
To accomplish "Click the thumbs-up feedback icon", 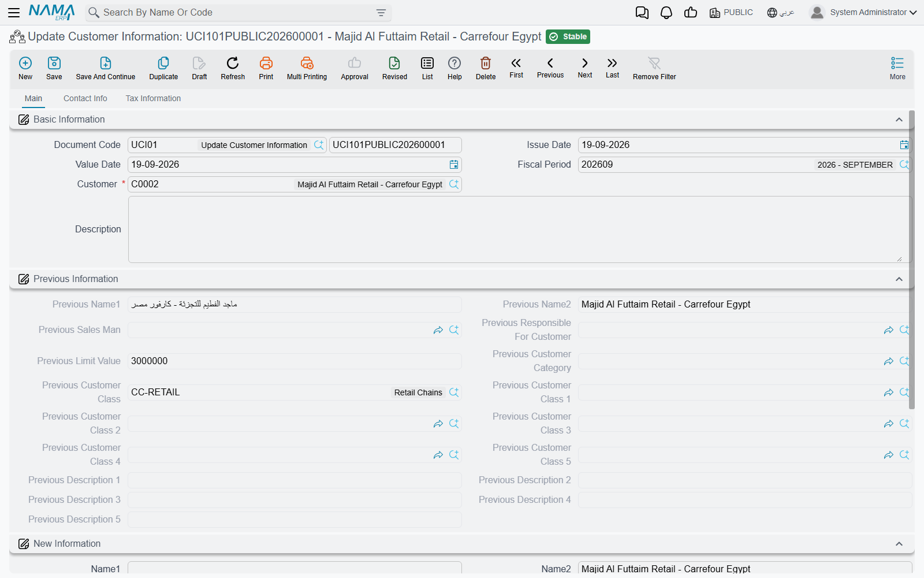I will point(691,13).
